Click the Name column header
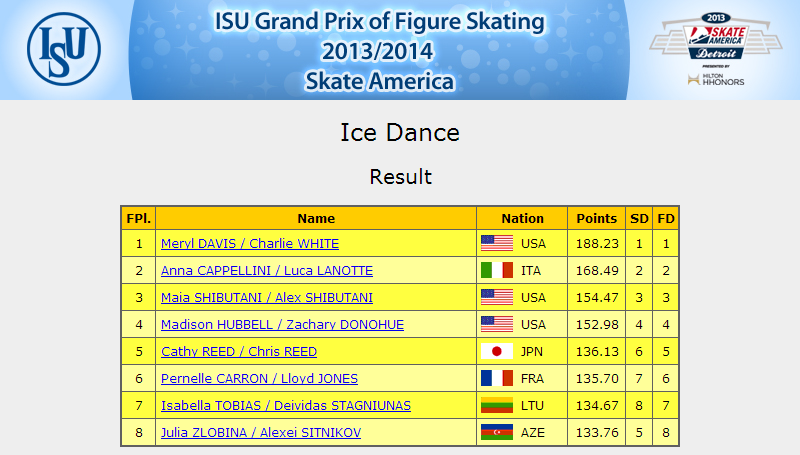The image size is (800, 455). tap(316, 218)
